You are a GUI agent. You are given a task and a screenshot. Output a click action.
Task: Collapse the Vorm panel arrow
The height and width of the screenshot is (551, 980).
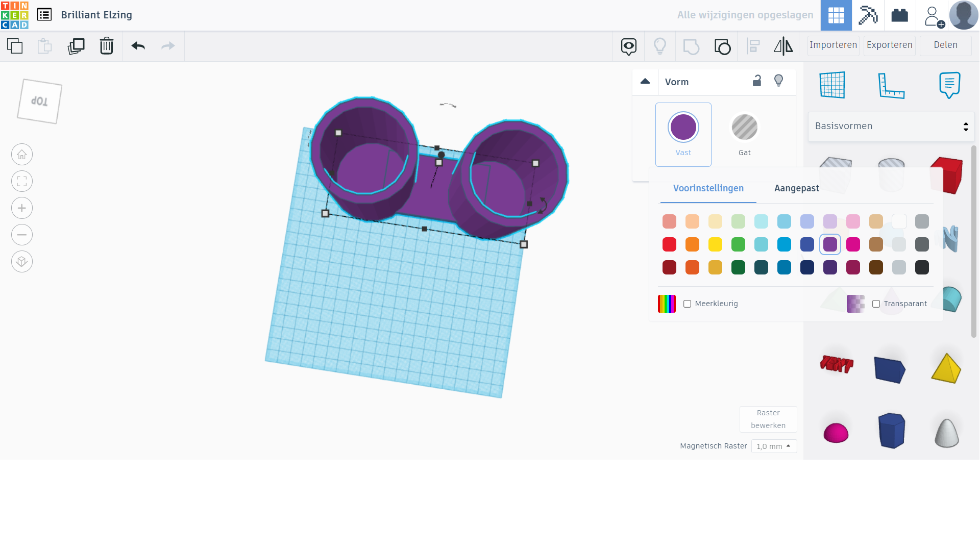pyautogui.click(x=645, y=82)
